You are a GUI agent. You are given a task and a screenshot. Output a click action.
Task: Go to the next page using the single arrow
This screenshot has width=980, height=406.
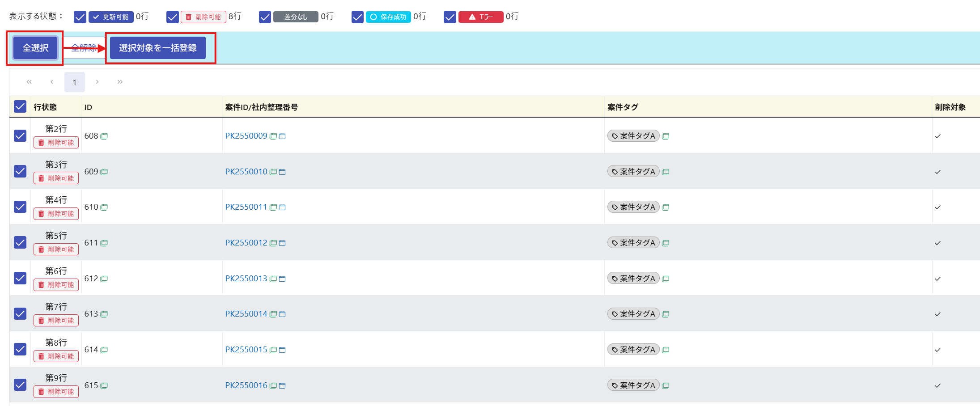[x=97, y=82]
